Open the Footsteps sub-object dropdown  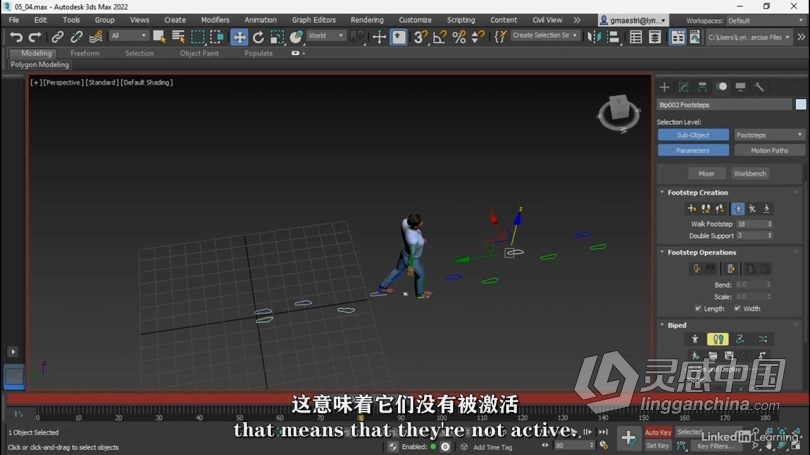769,135
